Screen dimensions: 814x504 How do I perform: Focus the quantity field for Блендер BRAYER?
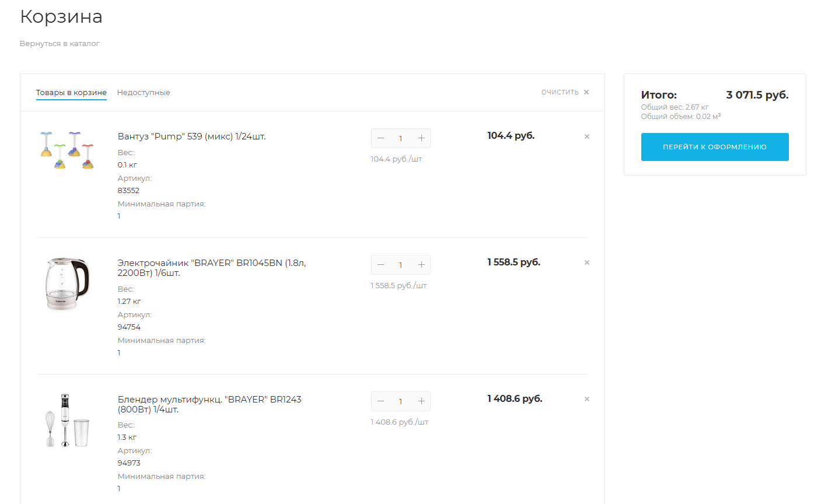click(401, 401)
